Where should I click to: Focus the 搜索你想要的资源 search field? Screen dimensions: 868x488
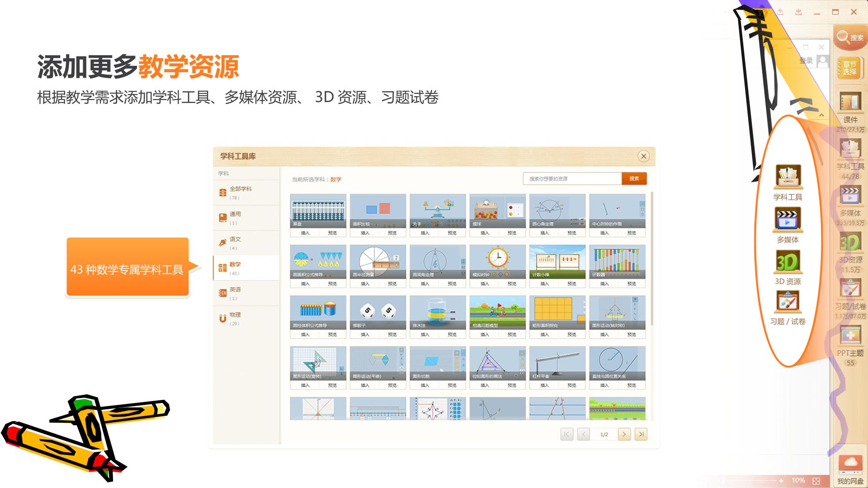[572, 178]
